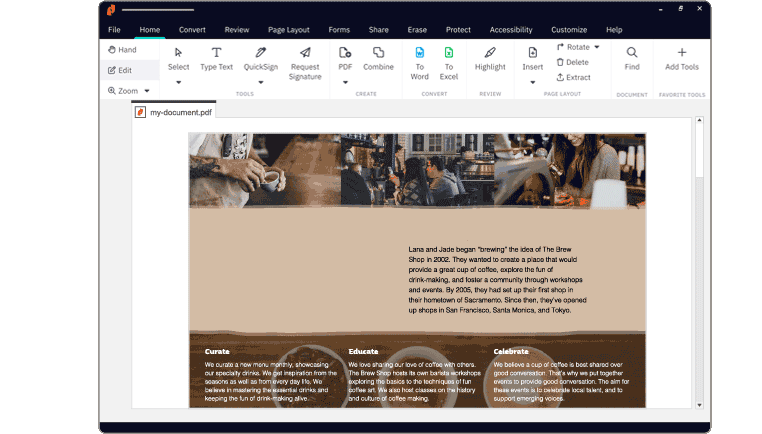The height and width of the screenshot is (434, 762).
Task: Expand the Rotate dropdown arrow
Action: (597, 47)
